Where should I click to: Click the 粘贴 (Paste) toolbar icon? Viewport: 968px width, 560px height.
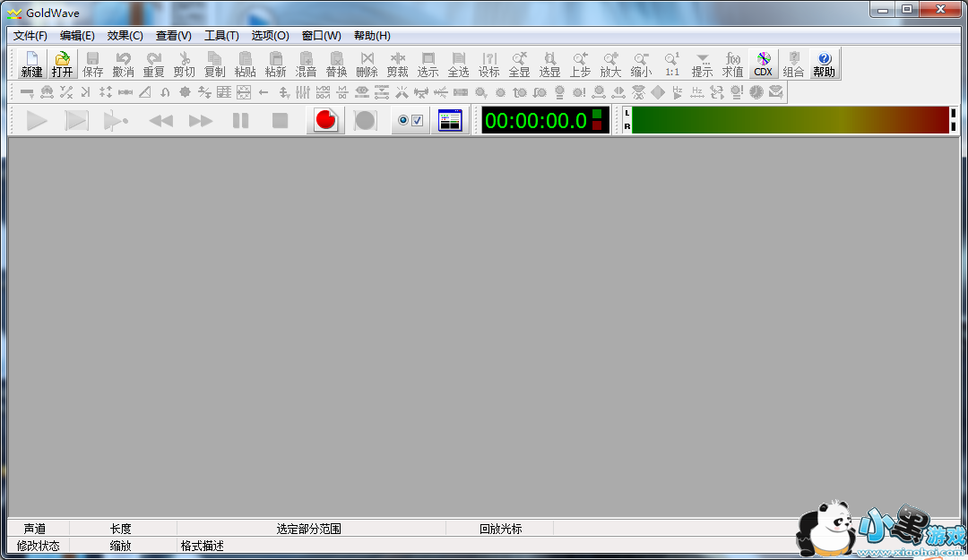[245, 65]
